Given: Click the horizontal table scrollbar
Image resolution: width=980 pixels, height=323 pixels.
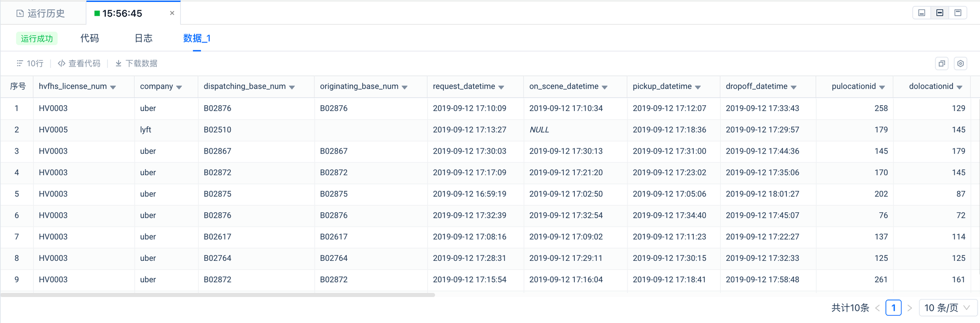Looking at the screenshot, I should point(218,295).
